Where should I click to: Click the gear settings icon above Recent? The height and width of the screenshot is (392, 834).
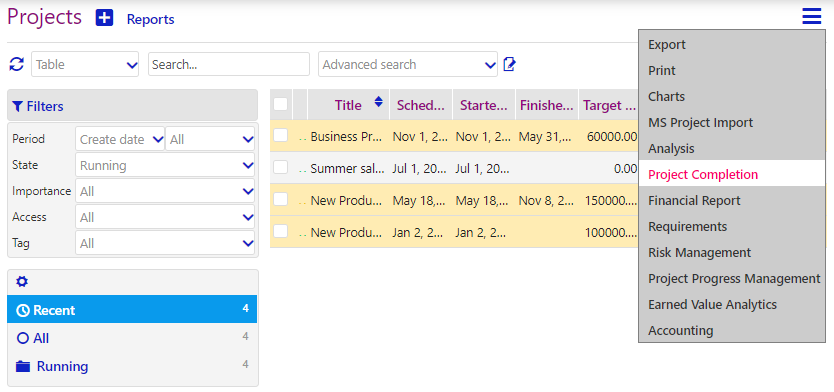point(22,282)
